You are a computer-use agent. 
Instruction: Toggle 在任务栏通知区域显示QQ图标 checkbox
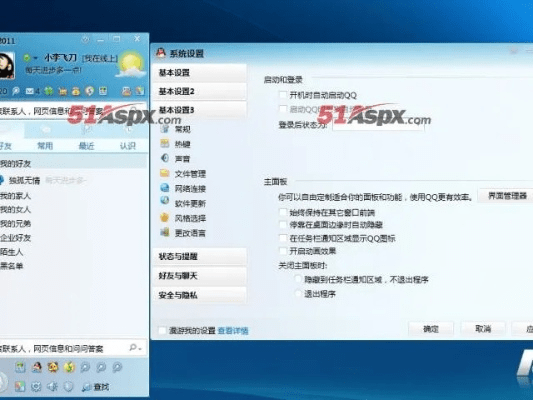282,238
